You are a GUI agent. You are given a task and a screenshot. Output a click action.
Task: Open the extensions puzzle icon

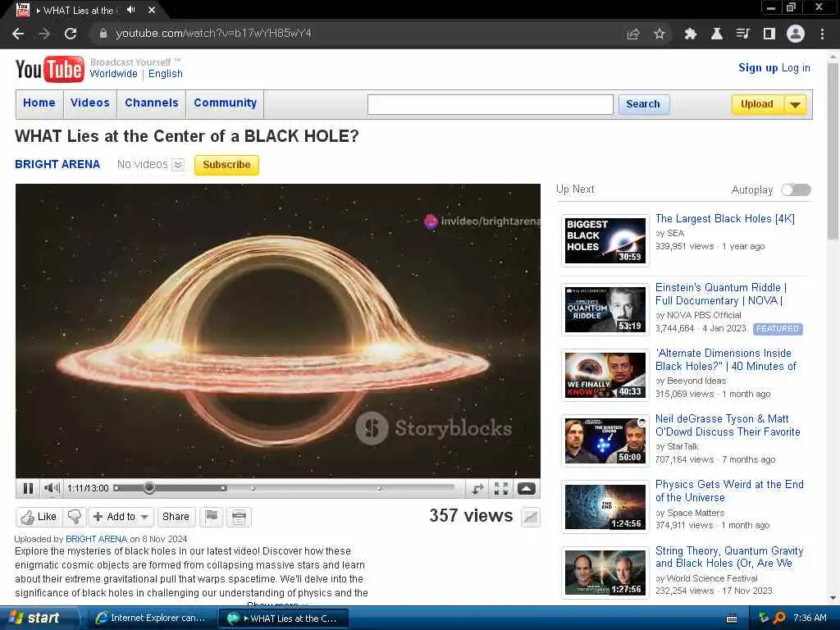point(690,34)
